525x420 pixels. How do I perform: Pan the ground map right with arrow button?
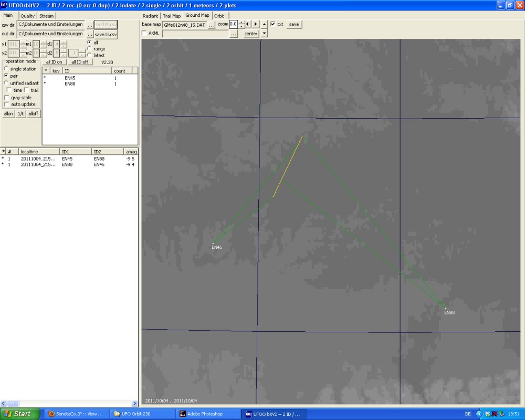pyautogui.click(x=256, y=24)
